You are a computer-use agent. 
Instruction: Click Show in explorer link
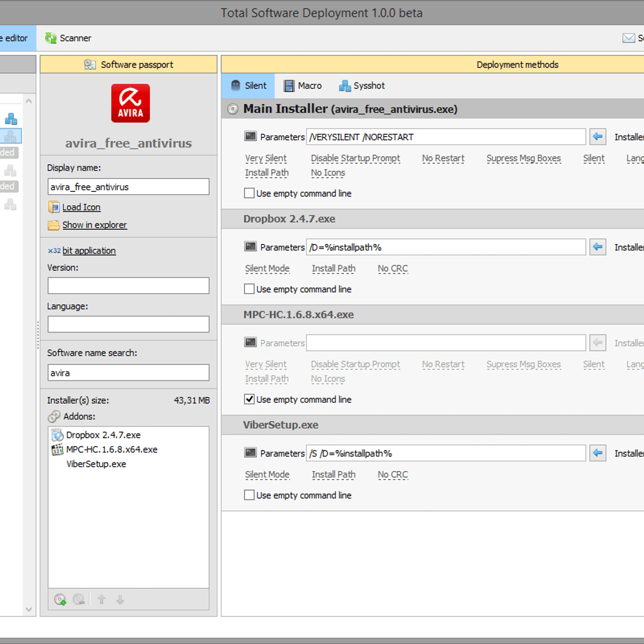[95, 225]
